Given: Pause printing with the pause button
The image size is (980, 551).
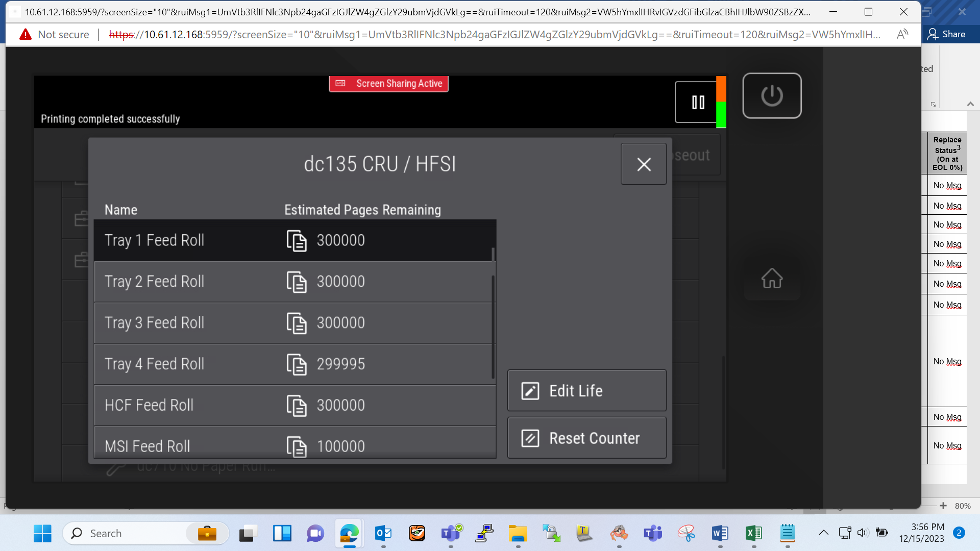Looking at the screenshot, I should click(x=698, y=102).
